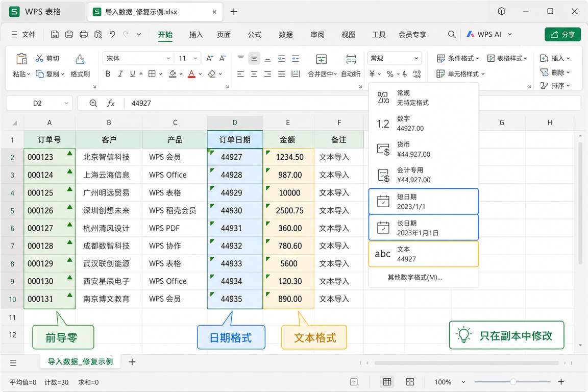Choose 短日期 format option
The width and height of the screenshot is (588, 392).
click(x=423, y=202)
